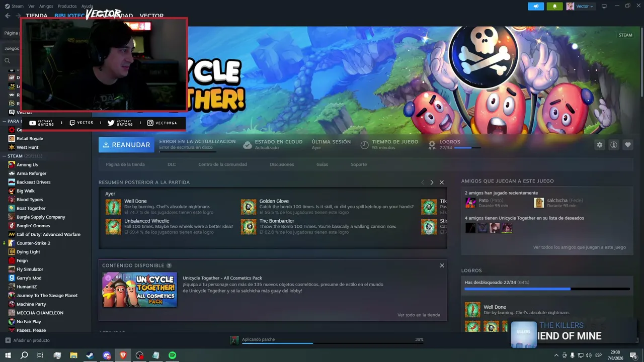Screen dimensions: 644x362
Task: Select Dying Light in the library
Action: (x=28, y=252)
